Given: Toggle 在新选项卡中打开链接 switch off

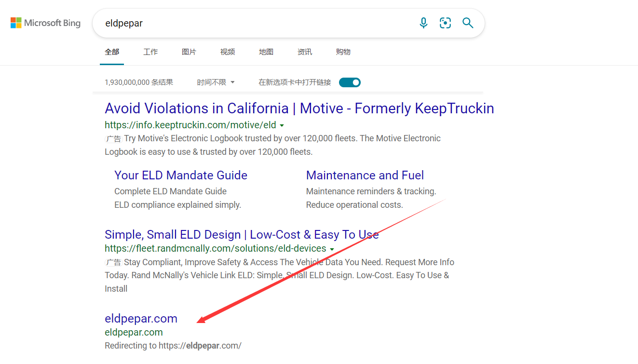Looking at the screenshot, I should click(x=350, y=82).
